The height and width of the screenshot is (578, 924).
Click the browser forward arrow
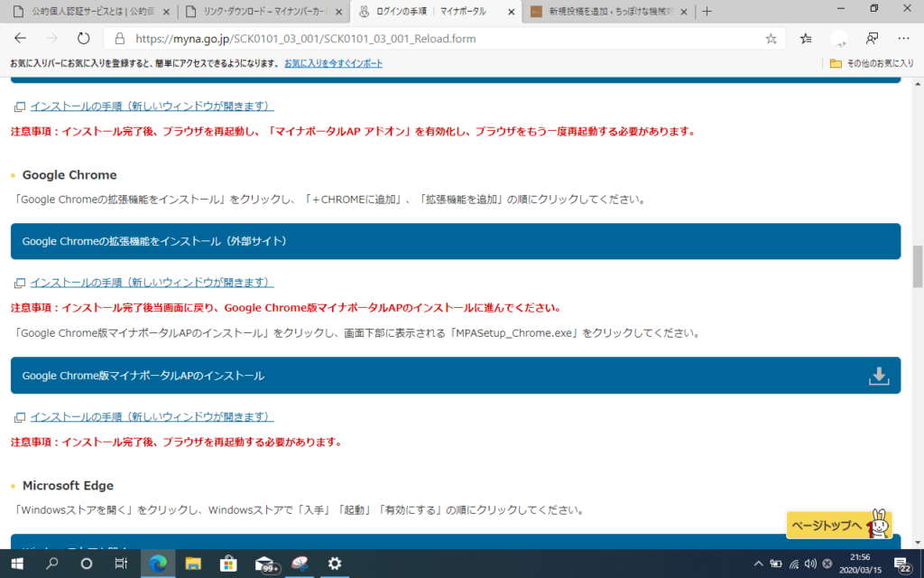click(51, 38)
